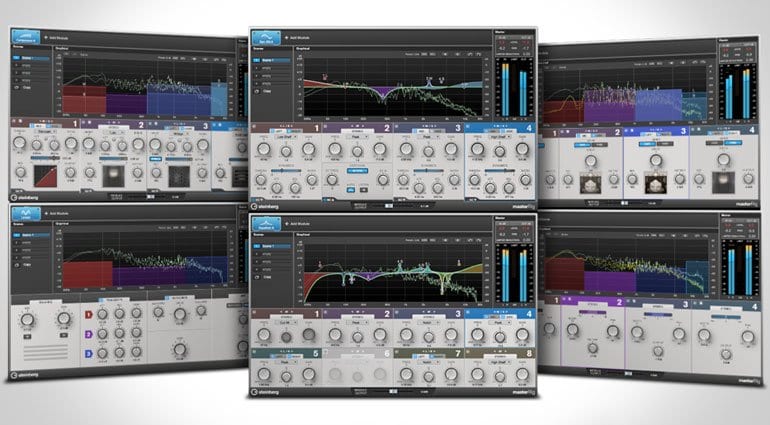
Task: Select Scene 1 in the Dynamic EQ window
Action: pos(271,60)
